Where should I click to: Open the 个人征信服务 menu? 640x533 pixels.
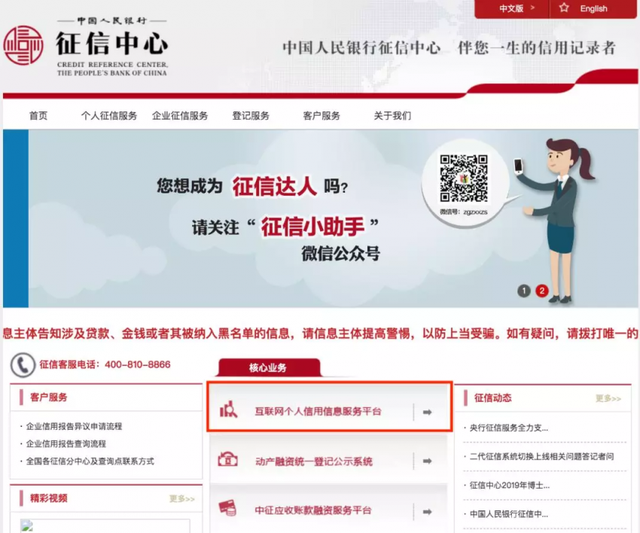109,115
